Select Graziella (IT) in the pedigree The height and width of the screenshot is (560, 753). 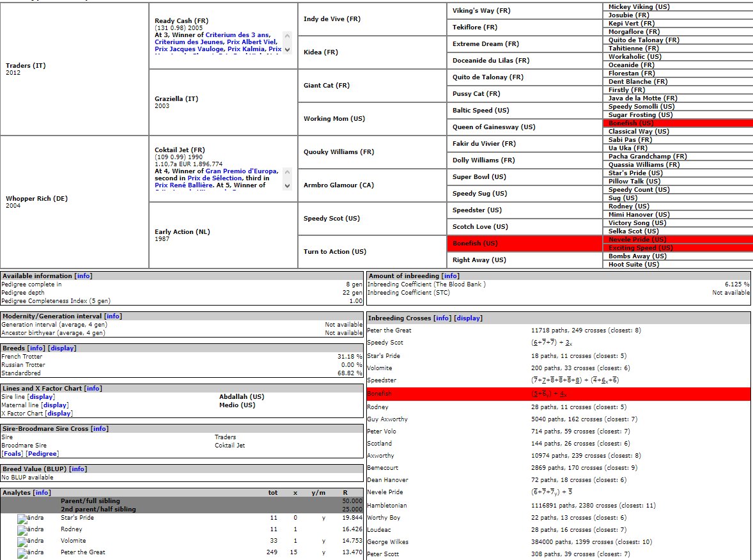176,99
